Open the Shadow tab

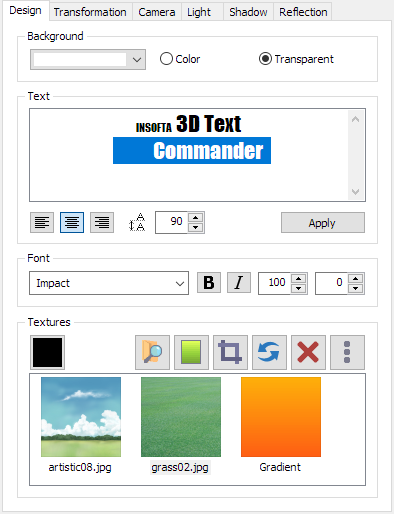(x=248, y=12)
